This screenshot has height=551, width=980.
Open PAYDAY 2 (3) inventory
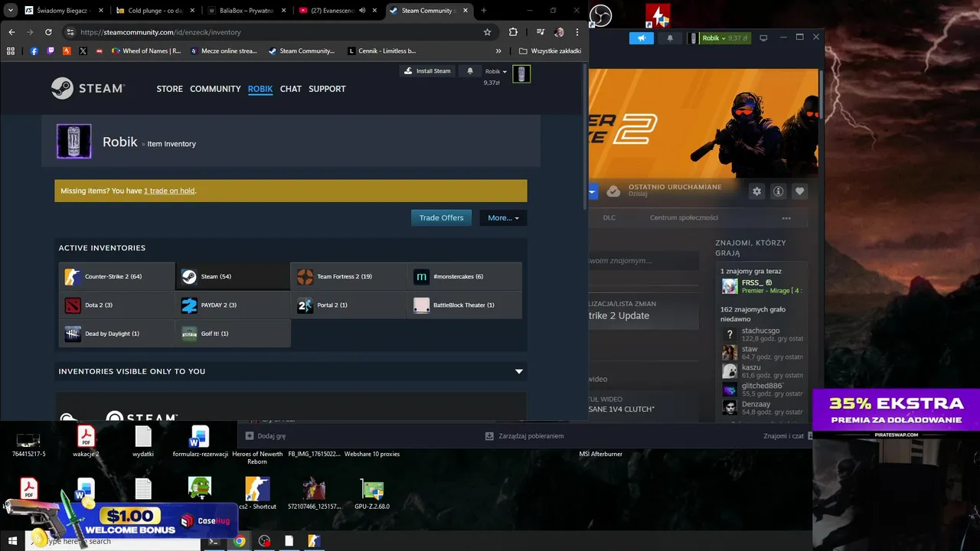[x=233, y=305]
